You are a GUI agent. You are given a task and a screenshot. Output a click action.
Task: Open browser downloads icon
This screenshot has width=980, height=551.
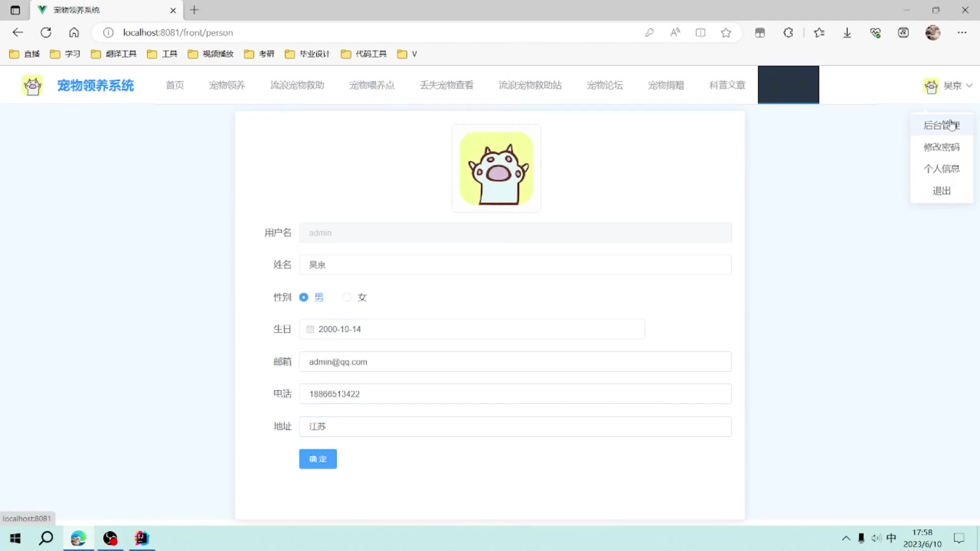pos(847,33)
